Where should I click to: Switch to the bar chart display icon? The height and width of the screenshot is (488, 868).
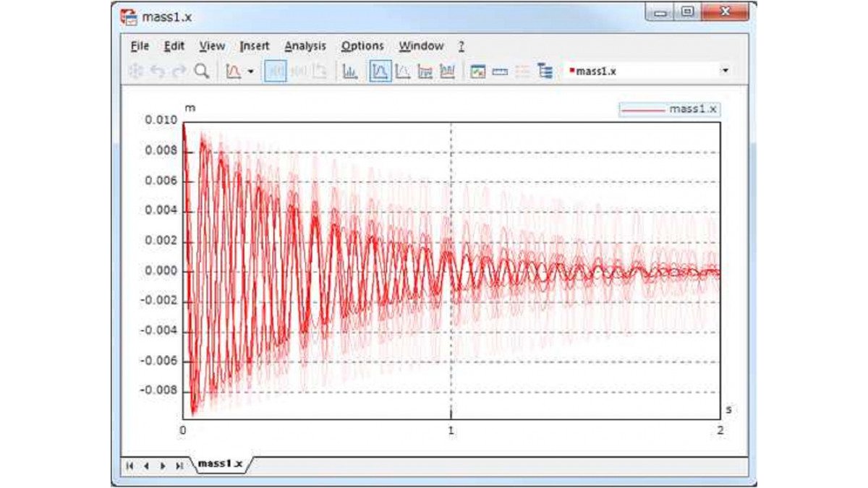point(350,71)
